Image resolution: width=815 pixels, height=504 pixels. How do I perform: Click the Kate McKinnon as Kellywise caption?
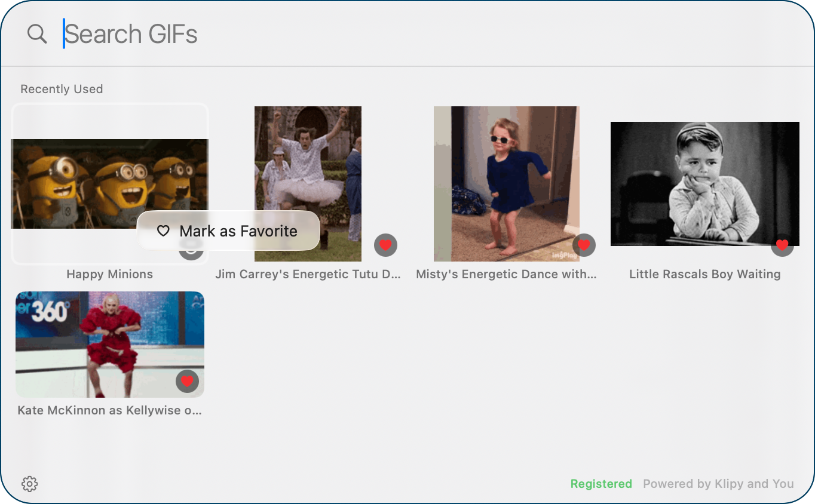click(110, 410)
